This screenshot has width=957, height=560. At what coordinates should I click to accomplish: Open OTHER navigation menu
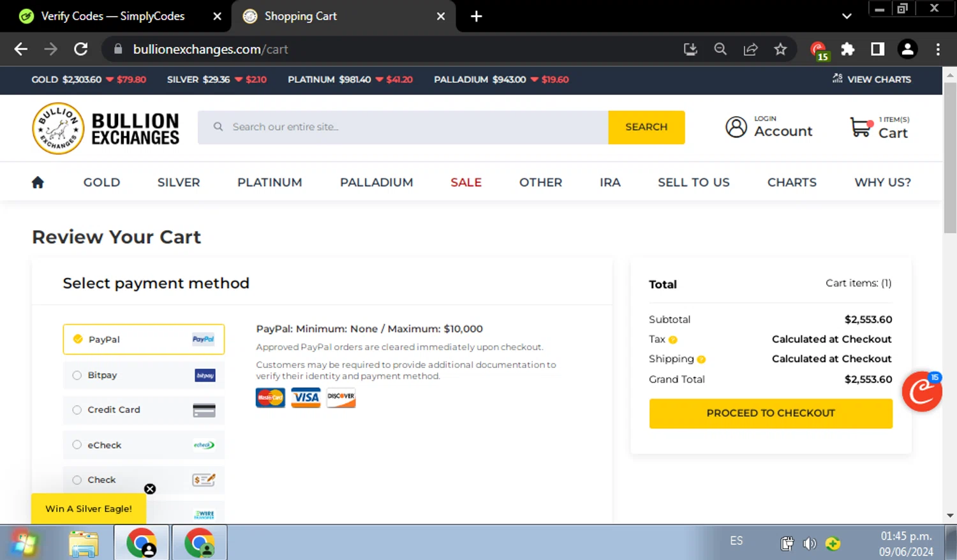[x=540, y=182]
